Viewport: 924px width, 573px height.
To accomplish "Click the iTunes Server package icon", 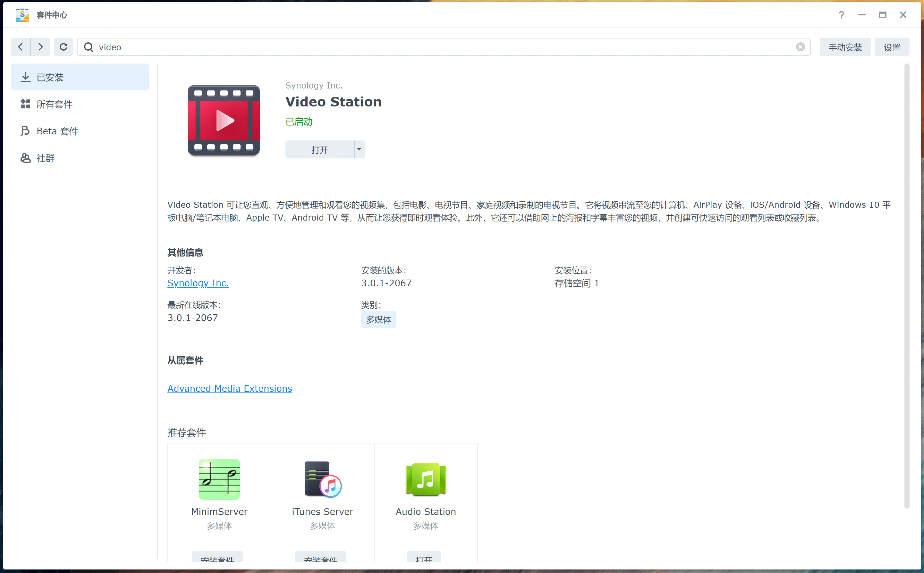I will 323,479.
